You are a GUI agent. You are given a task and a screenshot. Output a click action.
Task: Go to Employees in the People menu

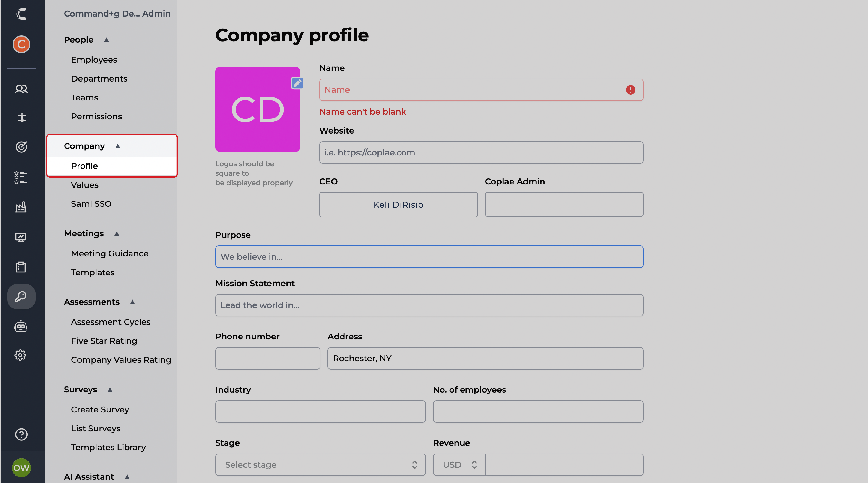click(x=94, y=60)
